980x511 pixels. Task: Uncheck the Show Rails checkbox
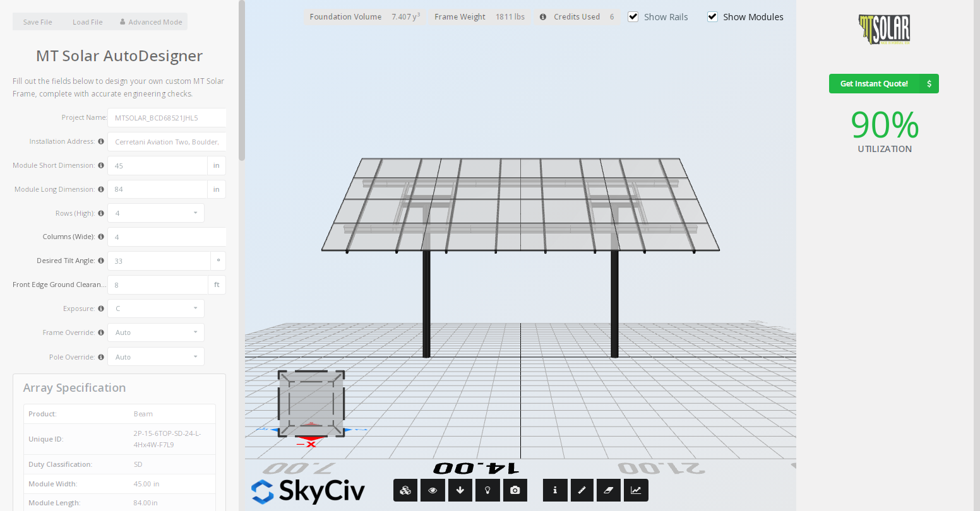(633, 17)
